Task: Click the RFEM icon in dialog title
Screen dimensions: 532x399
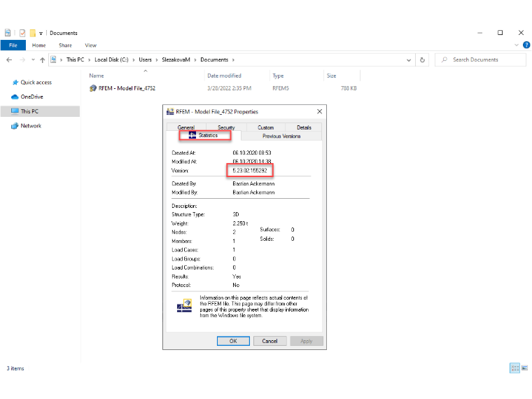Action: coord(170,111)
